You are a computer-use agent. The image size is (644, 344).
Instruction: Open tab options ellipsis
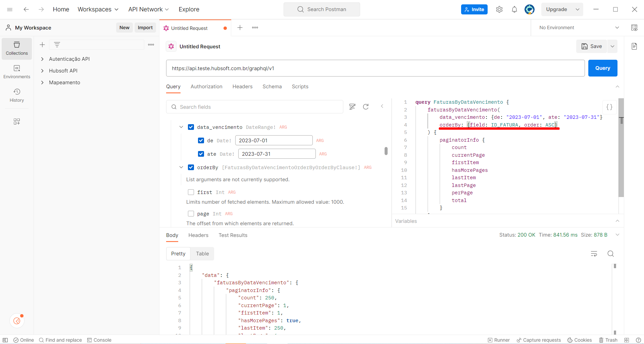(x=255, y=28)
